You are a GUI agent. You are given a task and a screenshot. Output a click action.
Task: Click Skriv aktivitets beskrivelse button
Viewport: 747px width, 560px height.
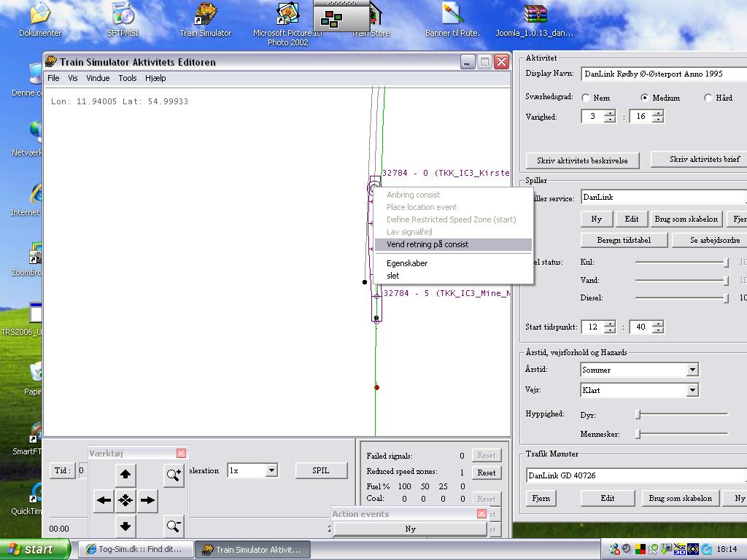pyautogui.click(x=582, y=160)
